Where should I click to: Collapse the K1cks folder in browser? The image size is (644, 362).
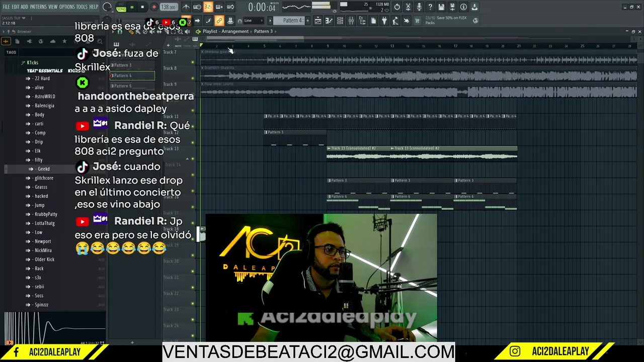tap(32, 63)
